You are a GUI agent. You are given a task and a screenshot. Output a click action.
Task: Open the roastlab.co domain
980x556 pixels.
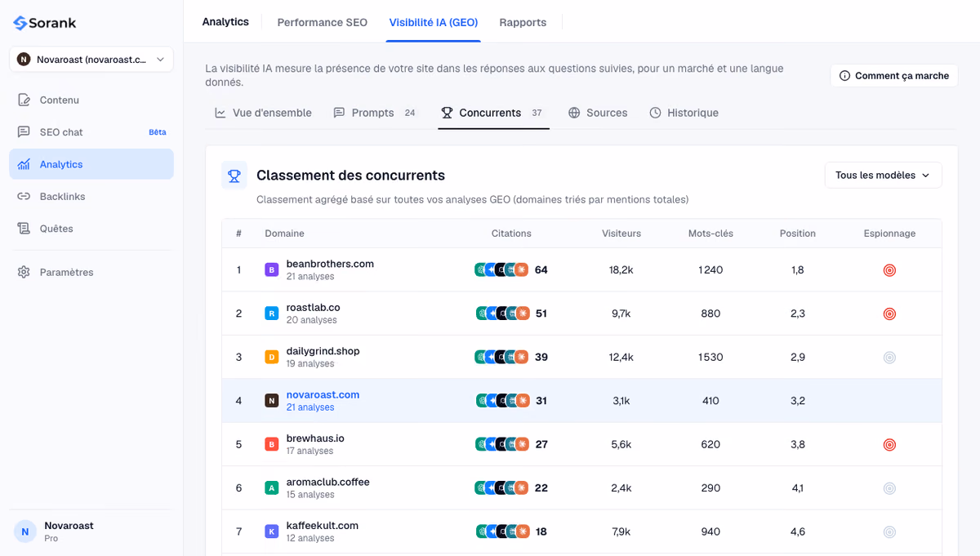pyautogui.click(x=313, y=308)
